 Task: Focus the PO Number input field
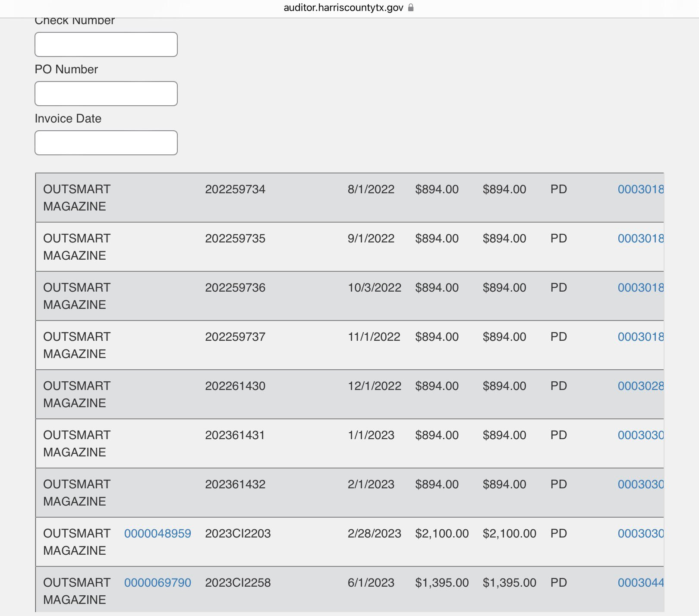point(106,94)
